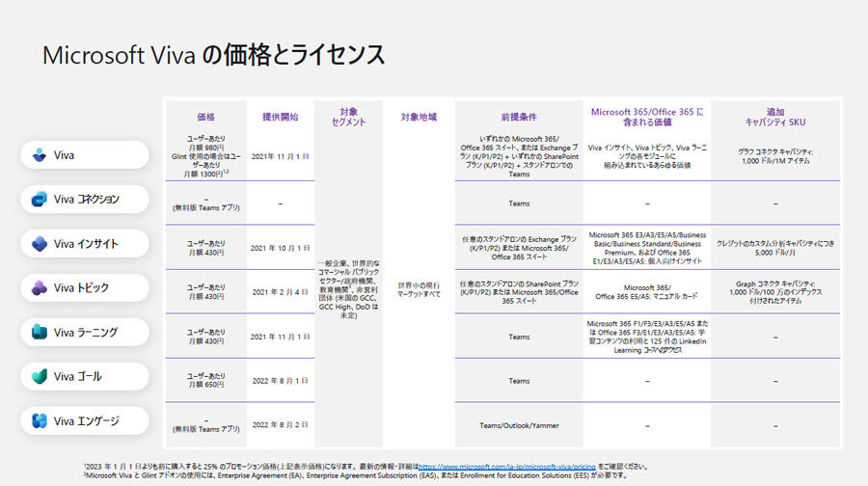
Task: Click the Graph コネクタ キャパシティ cell in トピック row
Action: point(775,292)
